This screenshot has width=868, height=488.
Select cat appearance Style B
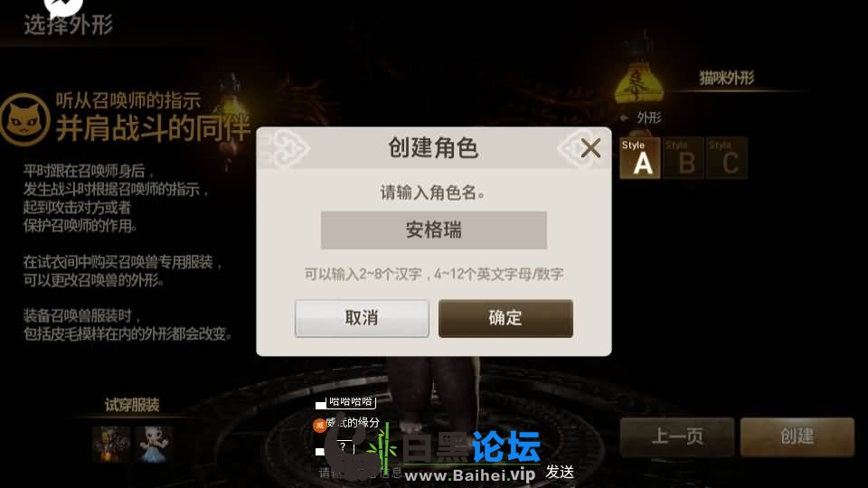[684, 157]
